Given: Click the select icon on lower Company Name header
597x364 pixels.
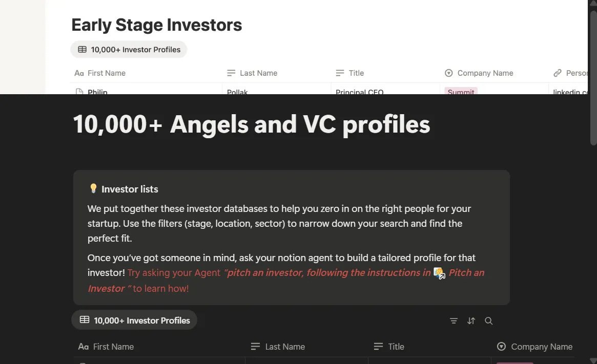Looking at the screenshot, I should pyautogui.click(x=501, y=347).
